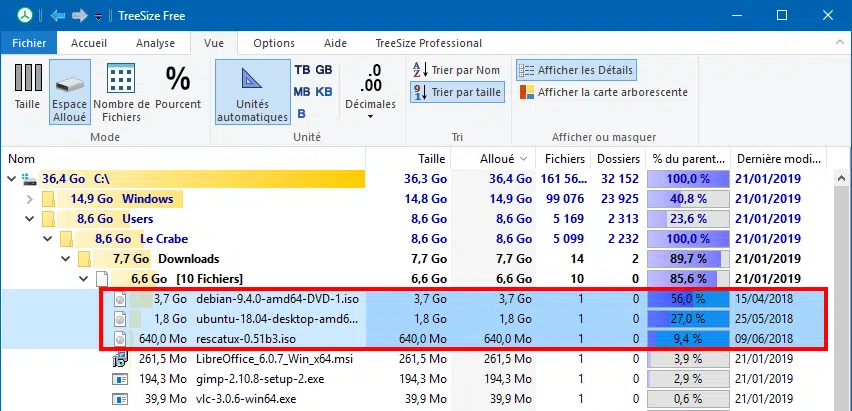Select Pourcent display mode
The image size is (852, 411).
tap(178, 87)
